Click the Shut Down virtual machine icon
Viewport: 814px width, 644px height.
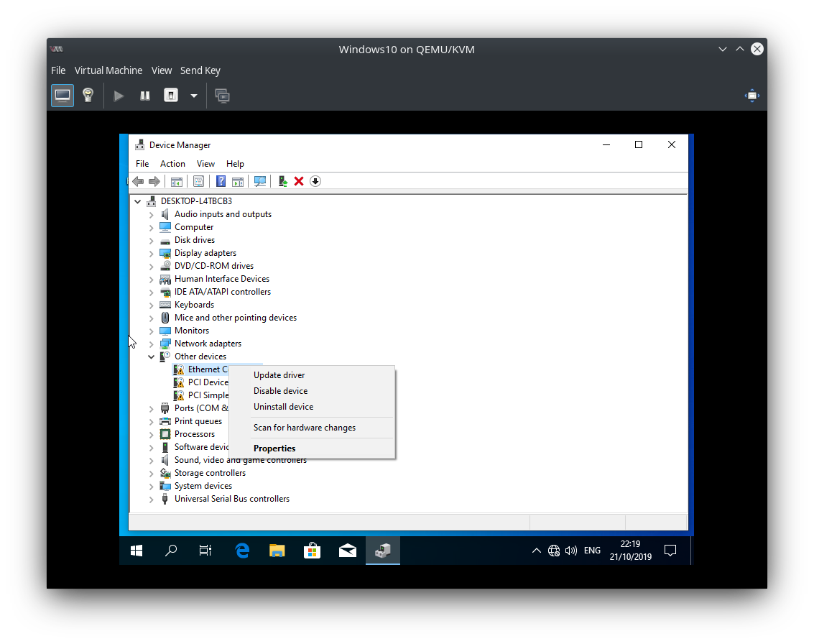click(171, 96)
